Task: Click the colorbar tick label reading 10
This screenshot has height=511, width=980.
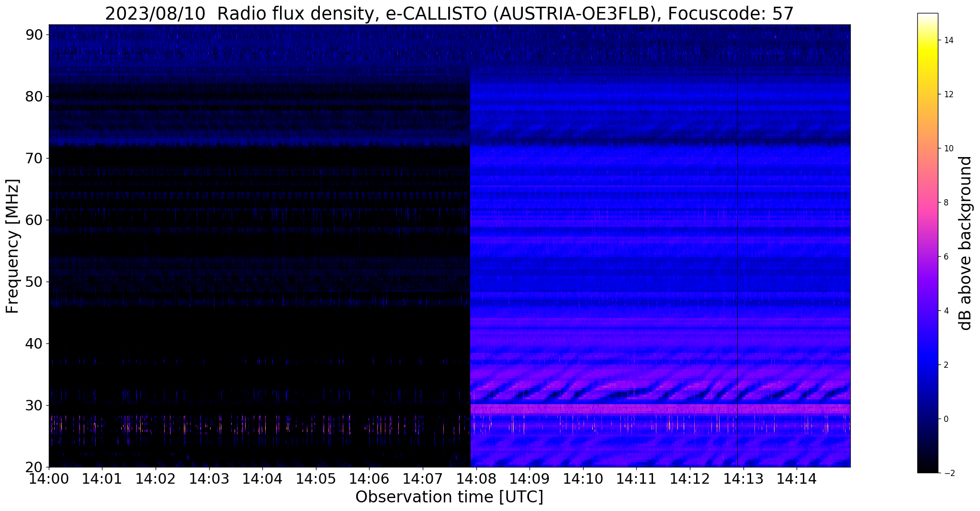Action: point(949,148)
